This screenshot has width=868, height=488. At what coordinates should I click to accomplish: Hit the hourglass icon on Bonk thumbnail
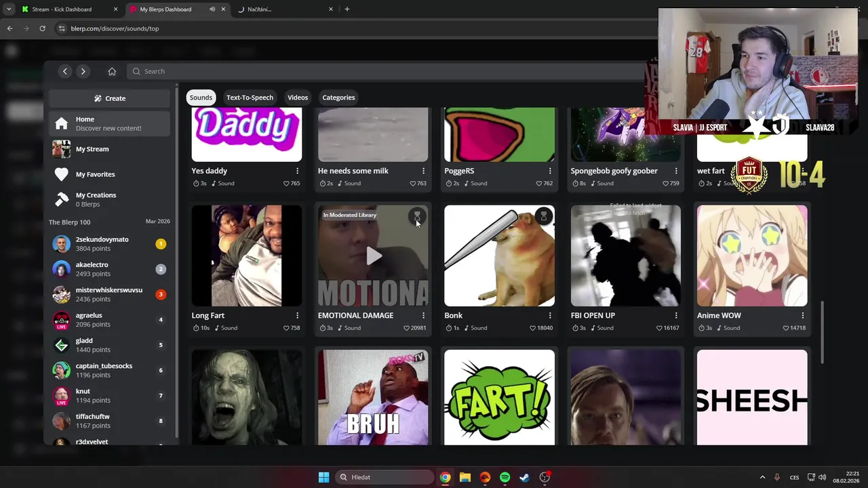point(543,216)
